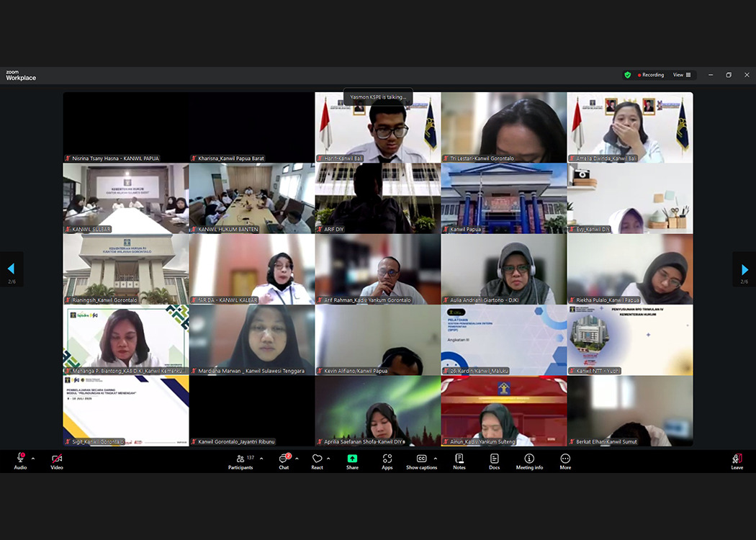Select the KANWIL HUKUM BANTEN video tile
The image size is (756, 540).
click(252, 198)
